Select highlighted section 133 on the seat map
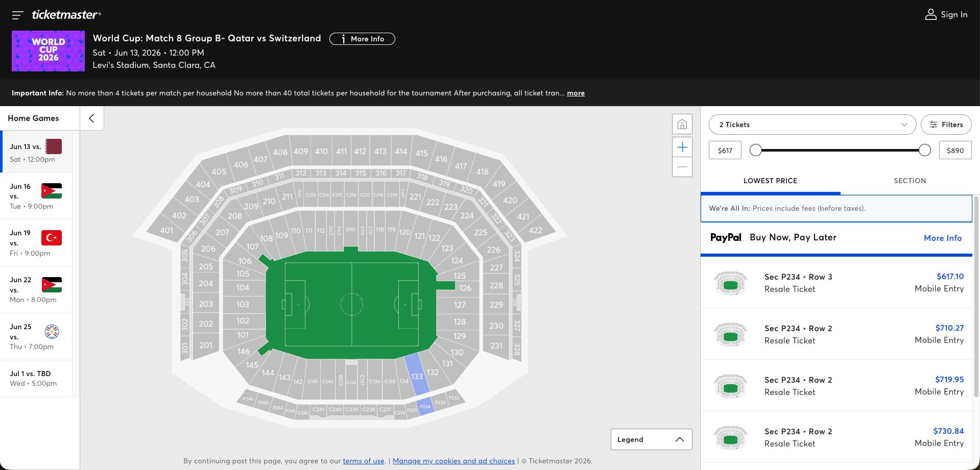This screenshot has height=470, width=980. coord(417,375)
